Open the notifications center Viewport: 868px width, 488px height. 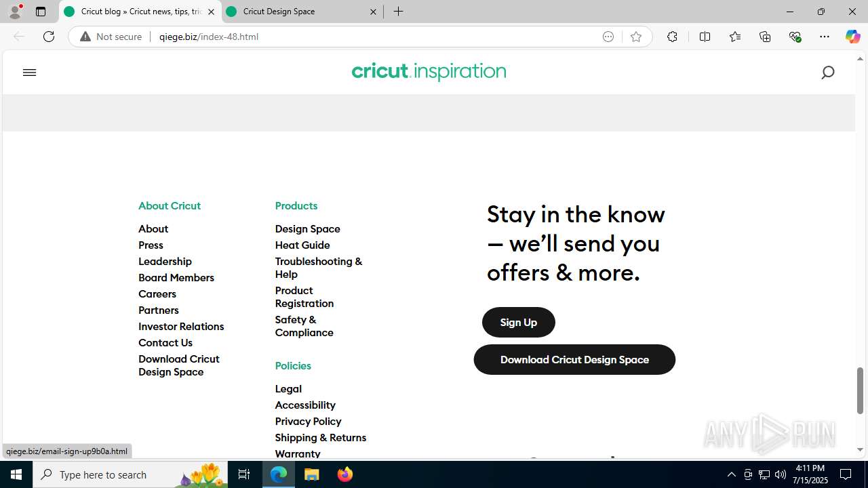pyautogui.click(x=846, y=474)
